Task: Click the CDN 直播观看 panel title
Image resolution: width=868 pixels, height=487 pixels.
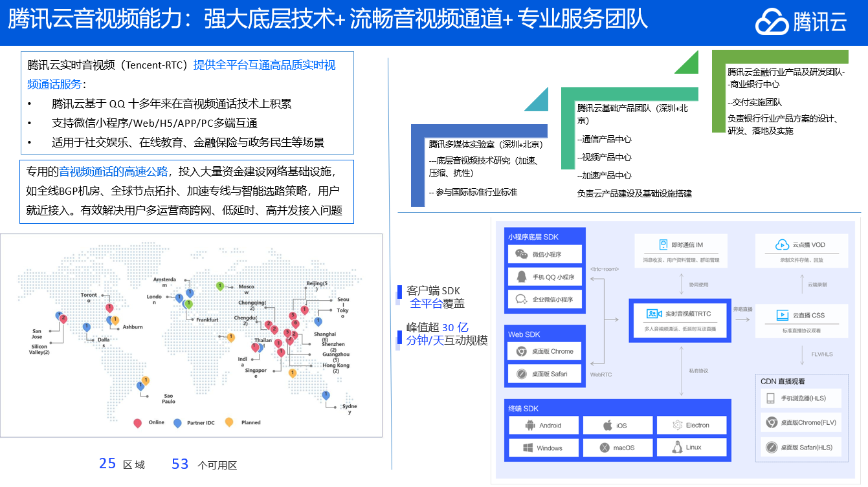Action: (783, 381)
